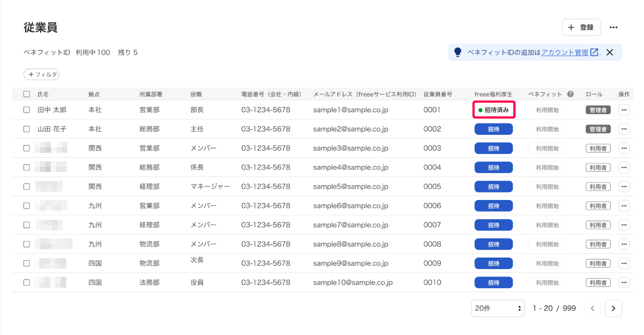Click the 招待済み status for 田中 太郎
The height and width of the screenshot is (335, 644).
(x=493, y=110)
